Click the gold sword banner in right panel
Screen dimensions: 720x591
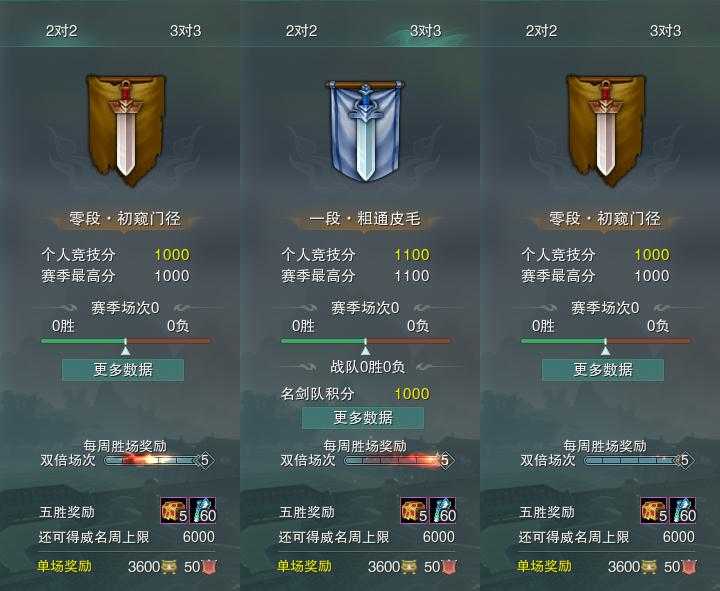605,130
